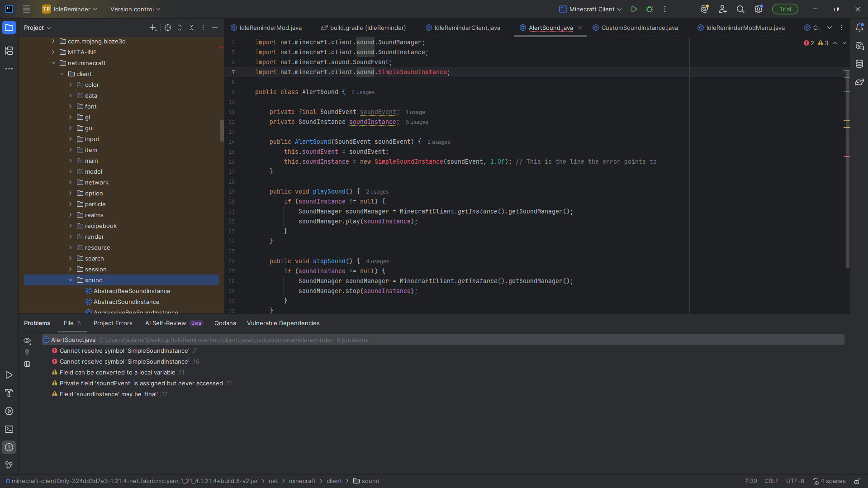
Task: Switch to CustomSoundInstance.java tab
Action: coord(635,28)
